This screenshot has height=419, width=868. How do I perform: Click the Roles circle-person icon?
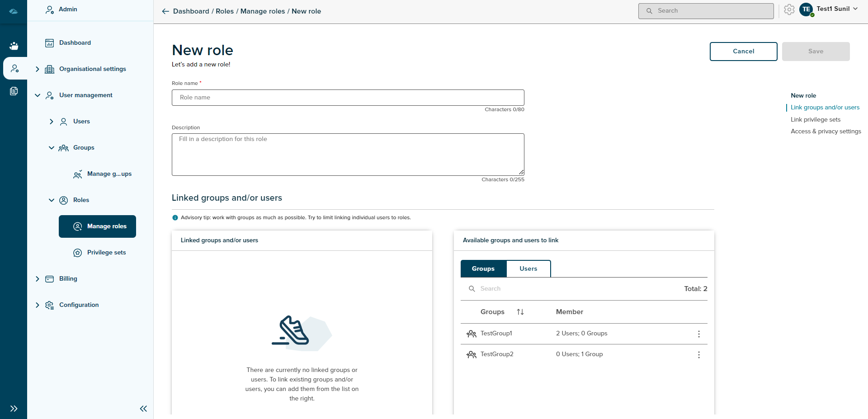point(64,200)
